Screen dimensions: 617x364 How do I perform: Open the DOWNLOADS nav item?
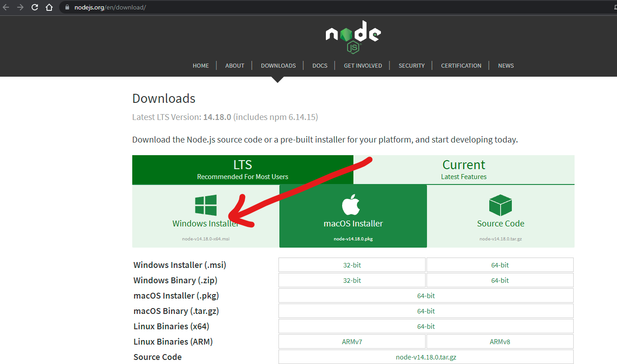coord(278,66)
